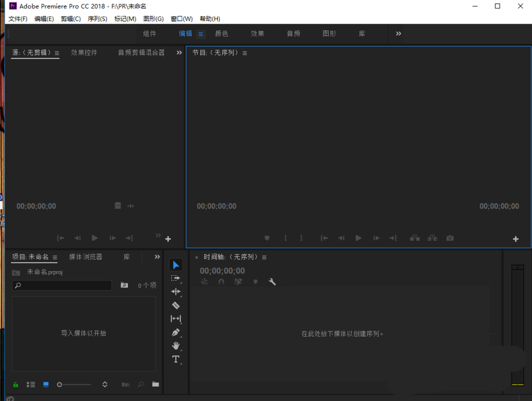Screen dimensions: 532x401
Task: Go to Out point in Source monitor
Action: [x=130, y=238]
